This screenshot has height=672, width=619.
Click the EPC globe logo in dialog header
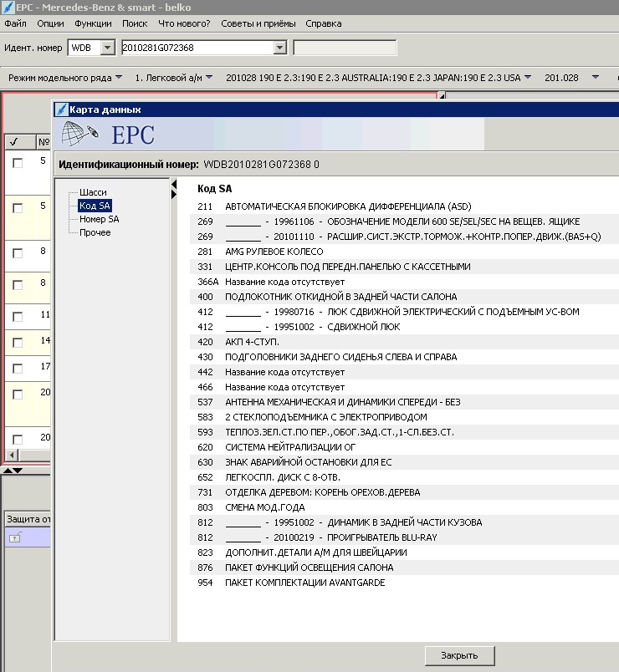81,135
